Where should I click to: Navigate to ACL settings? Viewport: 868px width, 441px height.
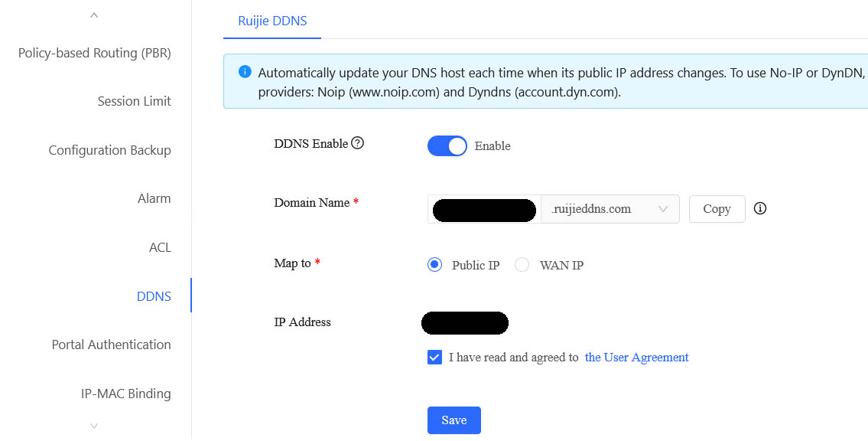pyautogui.click(x=160, y=247)
